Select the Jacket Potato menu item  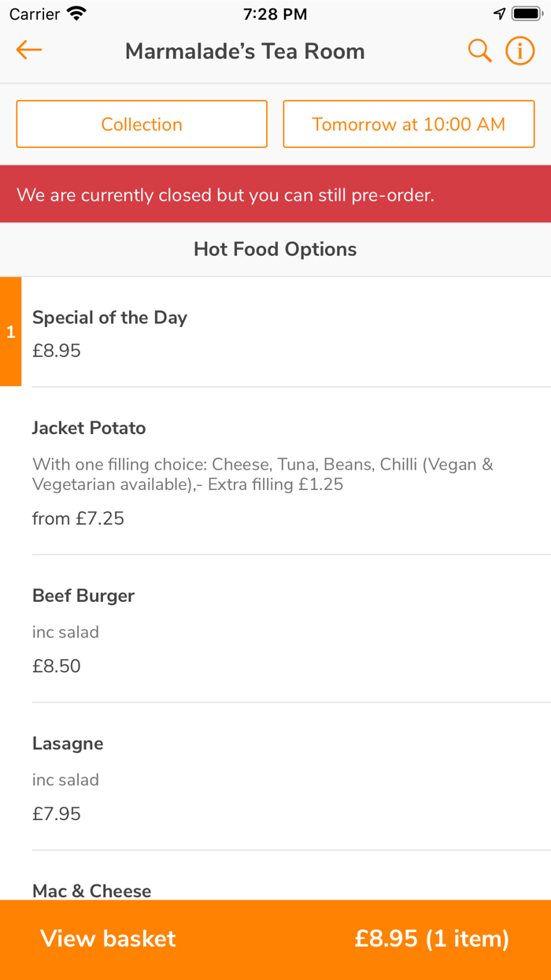tap(275, 471)
